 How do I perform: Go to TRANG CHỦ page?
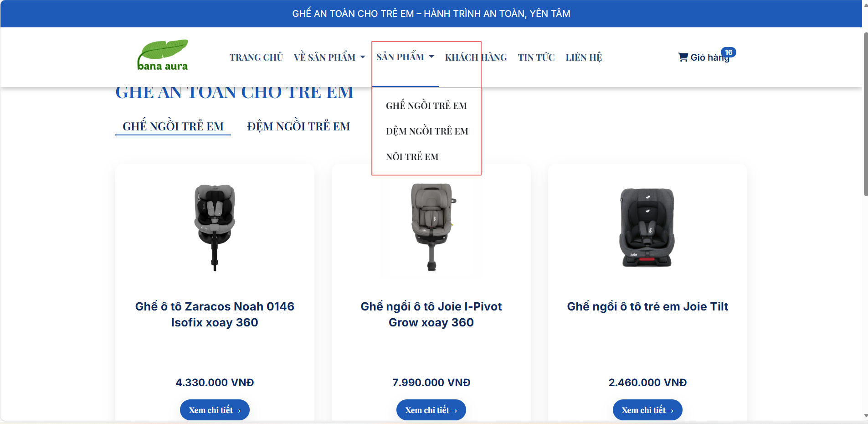[x=256, y=57]
